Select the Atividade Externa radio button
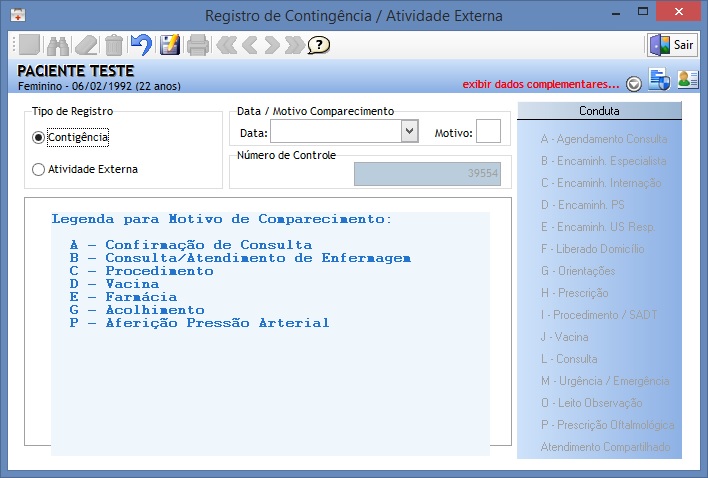 pos(38,169)
